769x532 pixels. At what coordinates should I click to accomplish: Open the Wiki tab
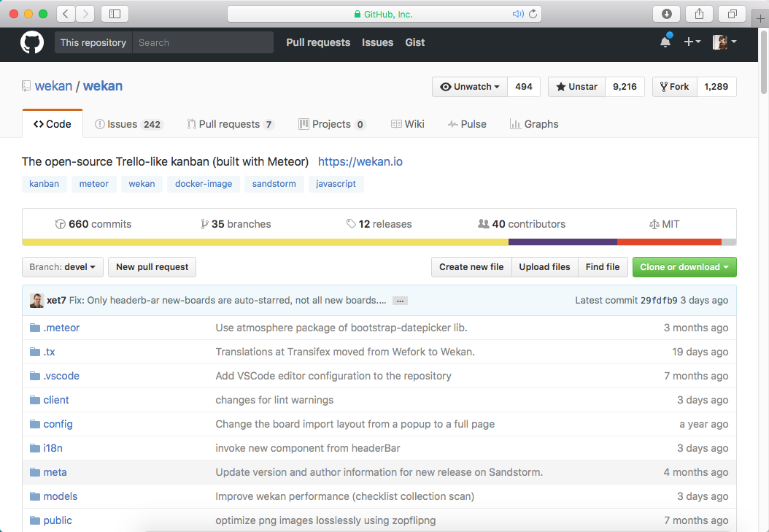click(408, 124)
